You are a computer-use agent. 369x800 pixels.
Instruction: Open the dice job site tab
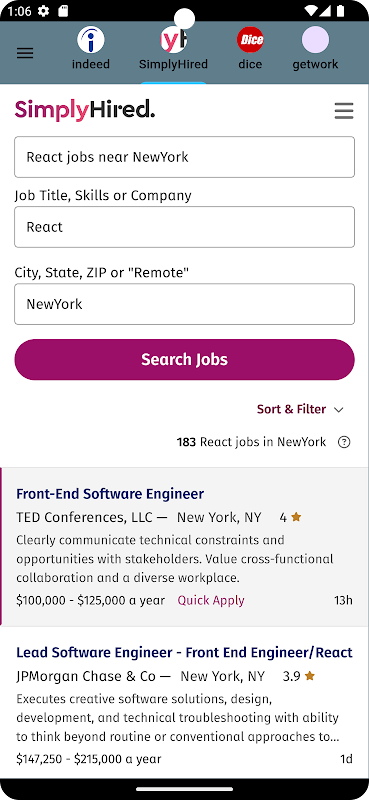tap(250, 49)
